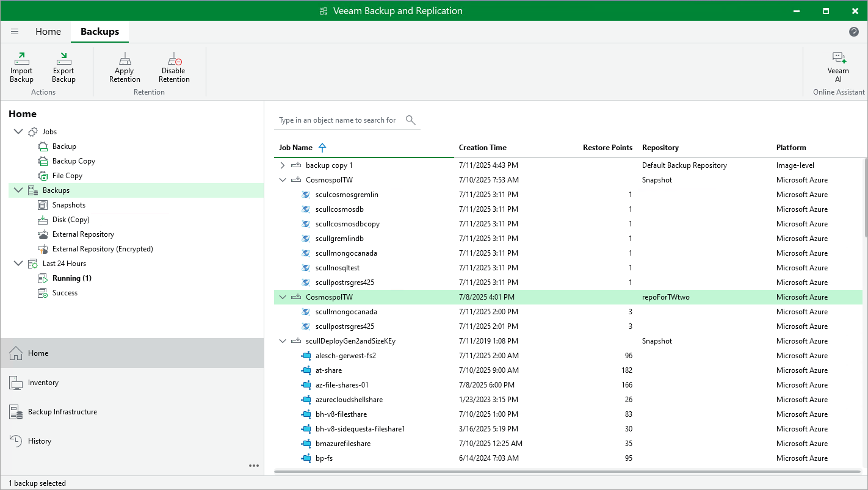
Task: Switch to the Home ribbon tab
Action: tap(48, 32)
